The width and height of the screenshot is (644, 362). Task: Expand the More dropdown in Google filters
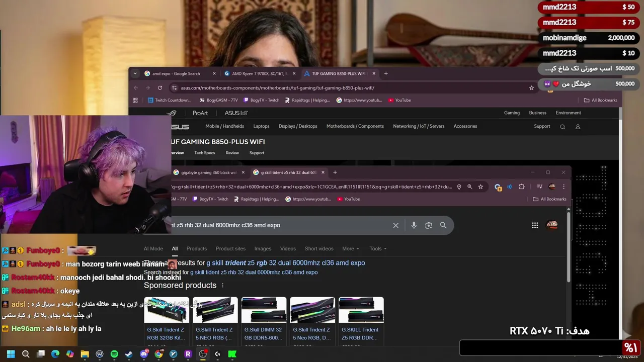click(351, 249)
